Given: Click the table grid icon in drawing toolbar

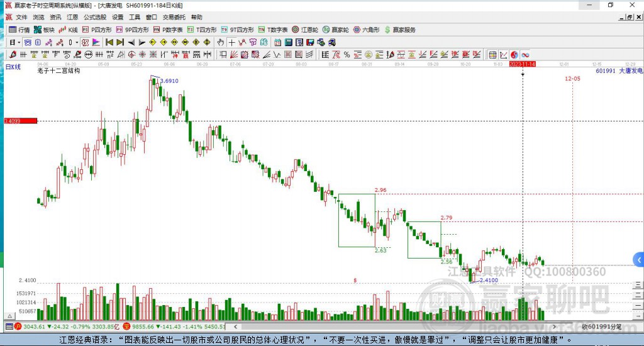Looking at the screenshot, I should tap(493, 55).
